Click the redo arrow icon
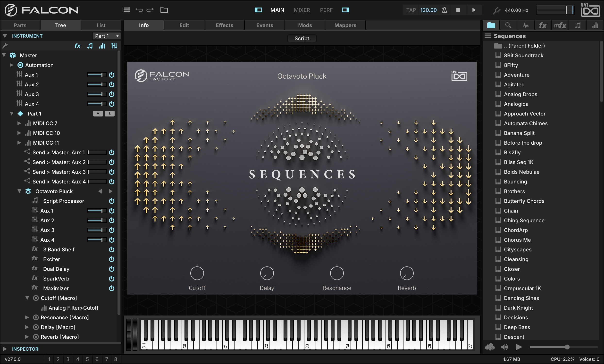 point(150,10)
